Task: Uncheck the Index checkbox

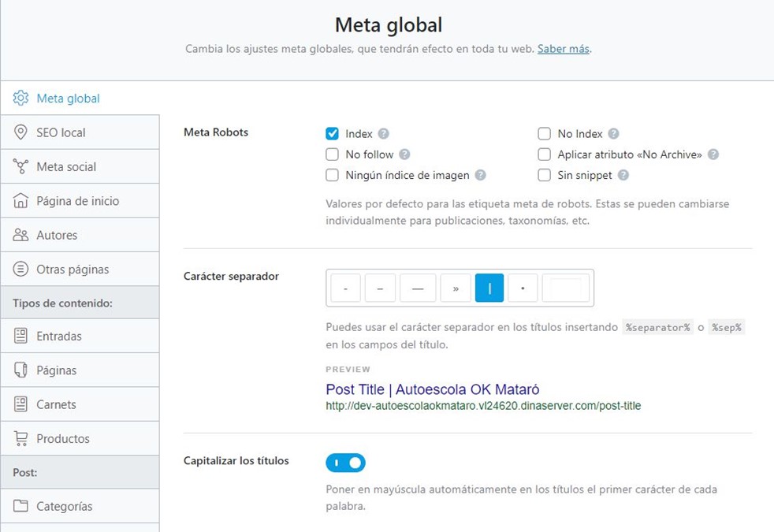Action: point(332,134)
